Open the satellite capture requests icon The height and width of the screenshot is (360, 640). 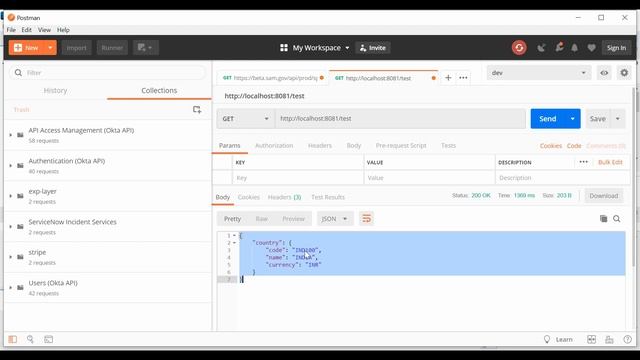click(x=541, y=48)
